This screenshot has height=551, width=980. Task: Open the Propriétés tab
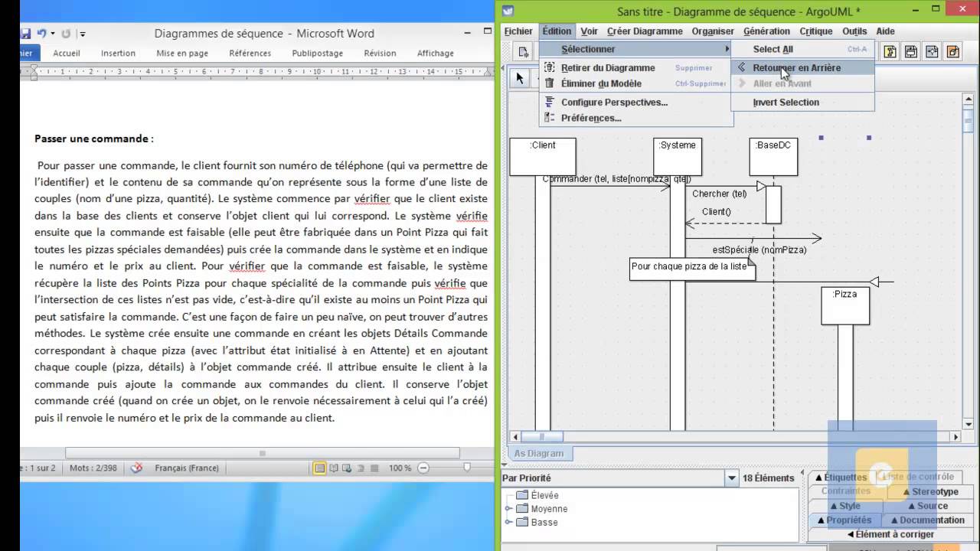(x=844, y=520)
